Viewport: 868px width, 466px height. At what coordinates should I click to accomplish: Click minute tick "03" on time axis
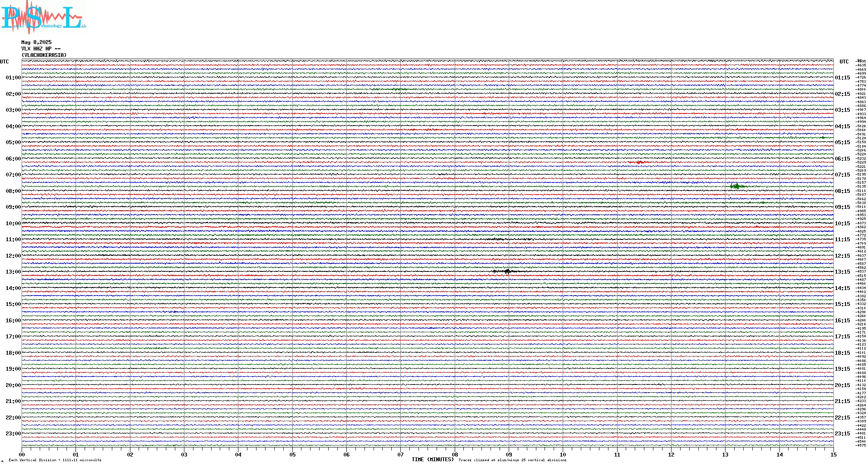[184, 454]
